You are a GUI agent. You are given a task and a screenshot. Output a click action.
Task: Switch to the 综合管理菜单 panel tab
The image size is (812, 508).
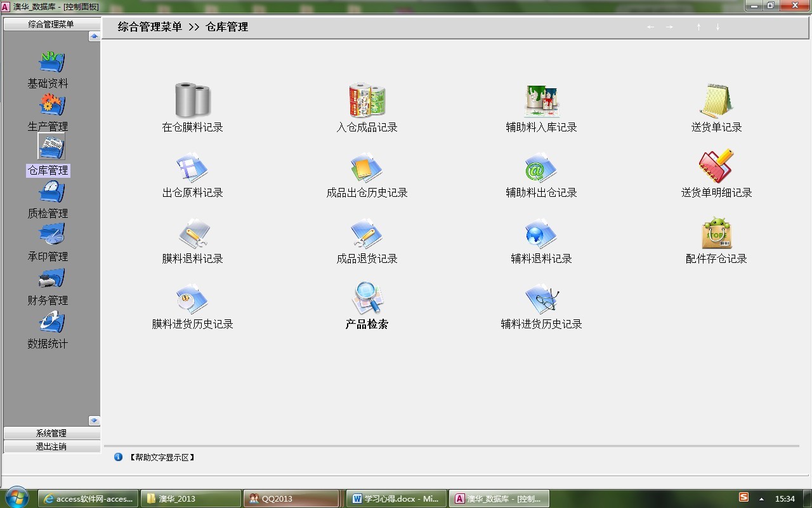[x=51, y=24]
